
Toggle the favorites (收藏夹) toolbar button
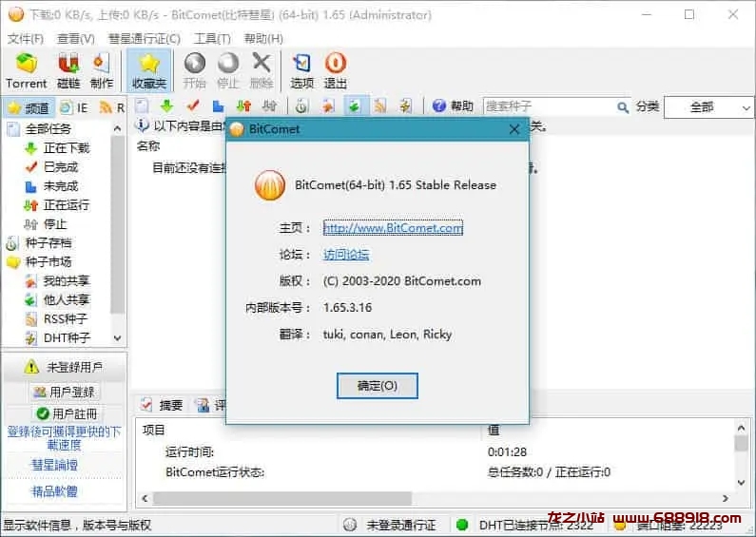(x=149, y=70)
